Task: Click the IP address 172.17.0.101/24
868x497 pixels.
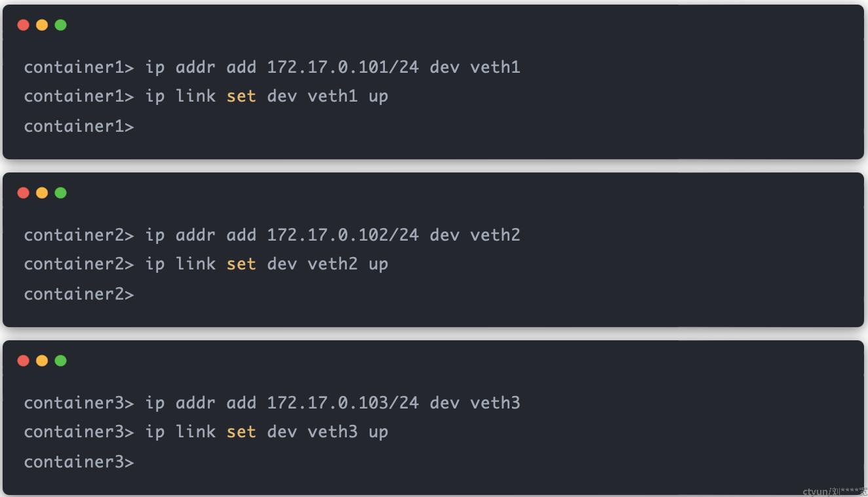Action: 343,67
